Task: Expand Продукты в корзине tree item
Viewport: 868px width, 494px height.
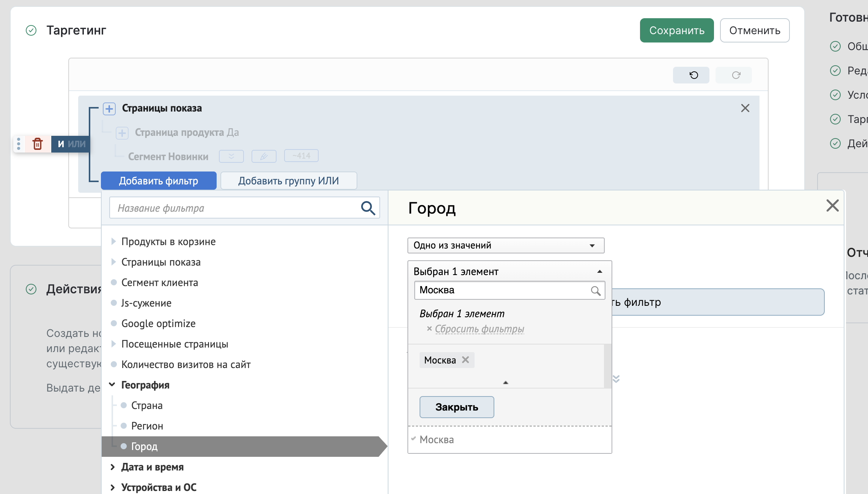Action: tap(113, 241)
